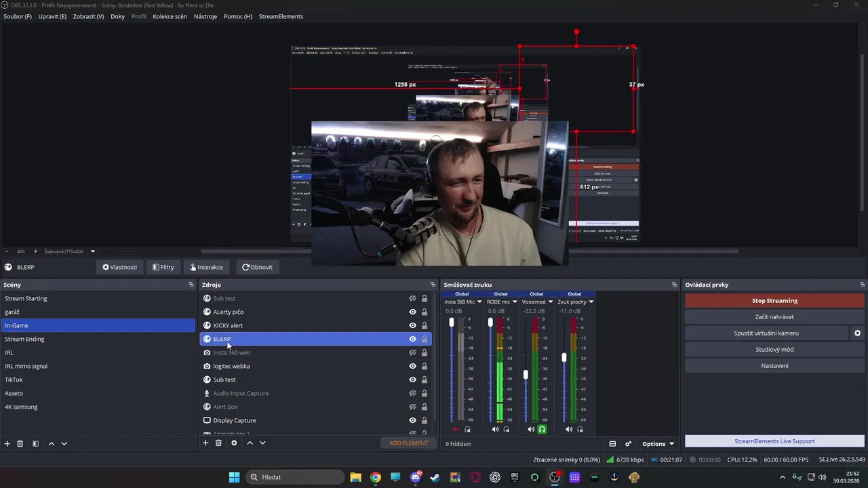Click Stop Streaming button
The image size is (868, 488).
(774, 300)
